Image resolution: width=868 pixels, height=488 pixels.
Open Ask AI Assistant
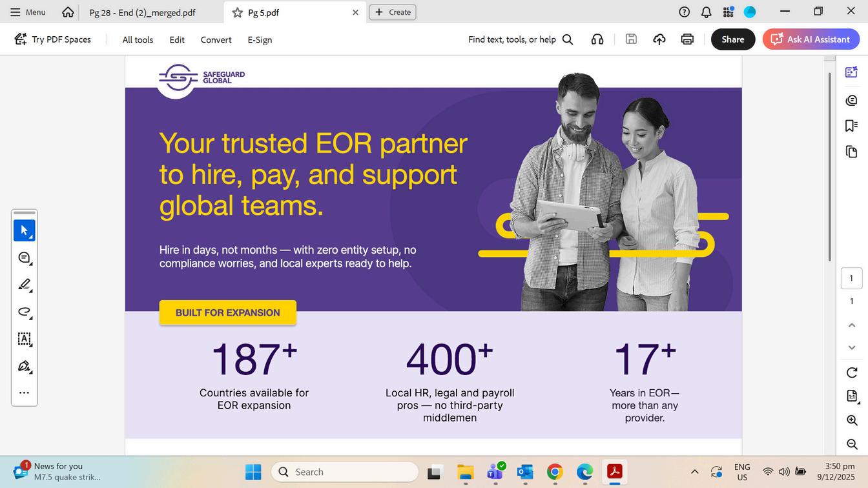[x=811, y=39]
